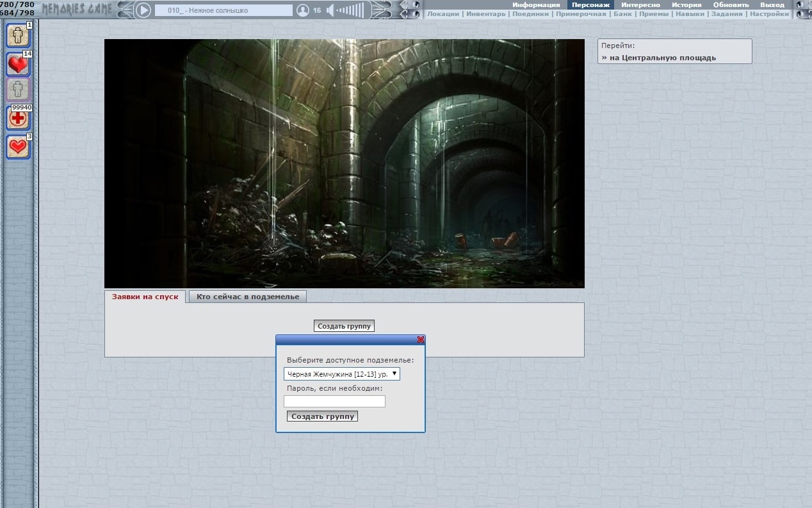Screen dimensions: 812x508
Task: Click the speaker mute icon
Action: pyautogui.click(x=330, y=10)
